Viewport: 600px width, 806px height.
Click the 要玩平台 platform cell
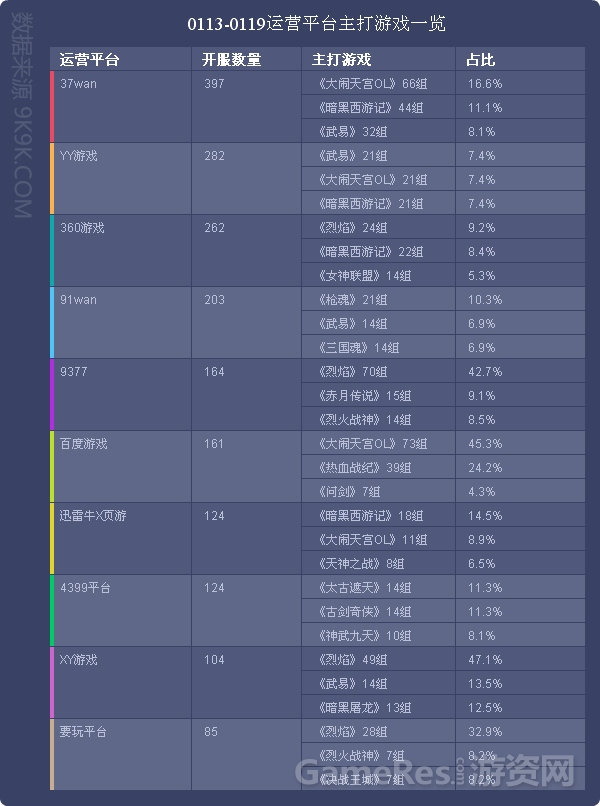[122, 754]
